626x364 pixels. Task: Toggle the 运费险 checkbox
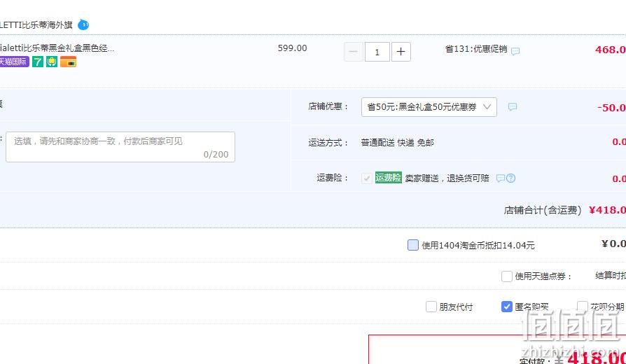366,178
